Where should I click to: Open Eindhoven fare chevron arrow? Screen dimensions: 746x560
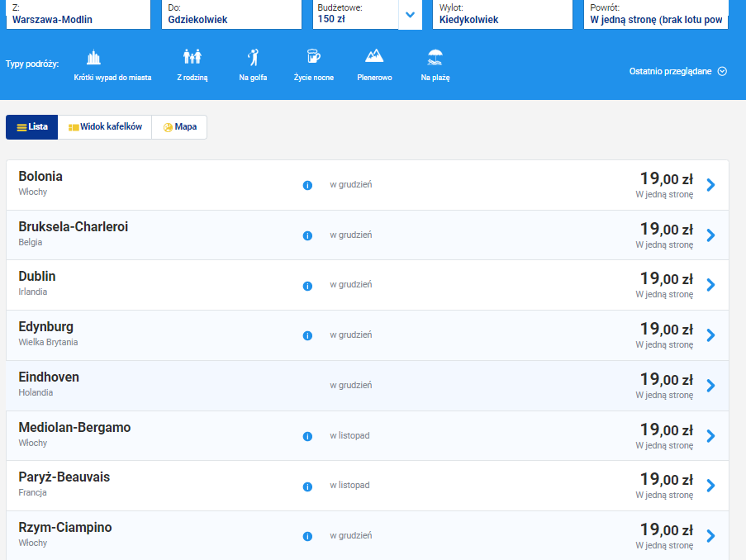(710, 386)
